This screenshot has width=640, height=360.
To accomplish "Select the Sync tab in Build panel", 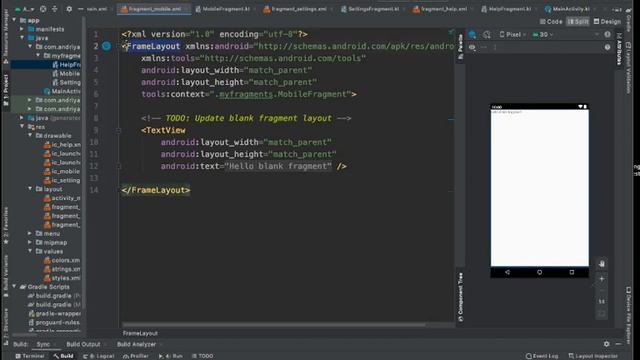I will click(43, 344).
